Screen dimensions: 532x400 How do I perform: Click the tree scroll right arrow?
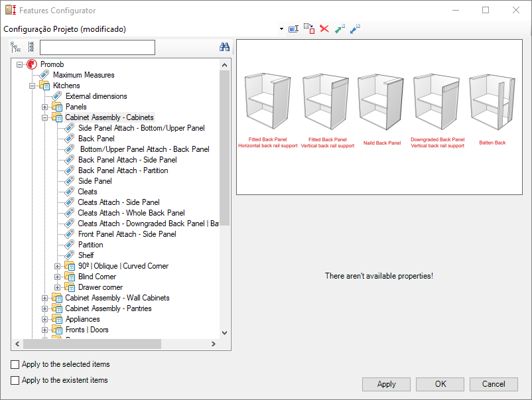(x=214, y=344)
